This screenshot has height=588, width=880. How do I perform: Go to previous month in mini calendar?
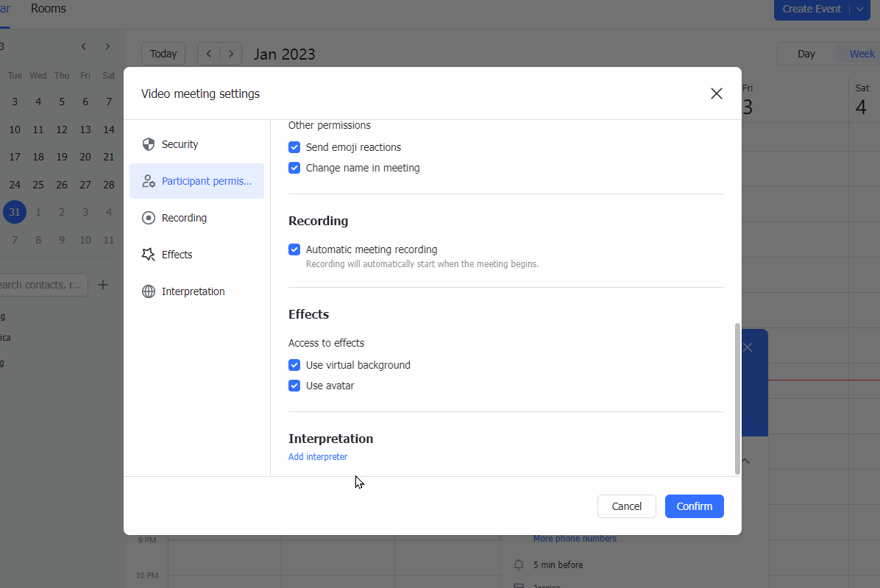point(84,46)
